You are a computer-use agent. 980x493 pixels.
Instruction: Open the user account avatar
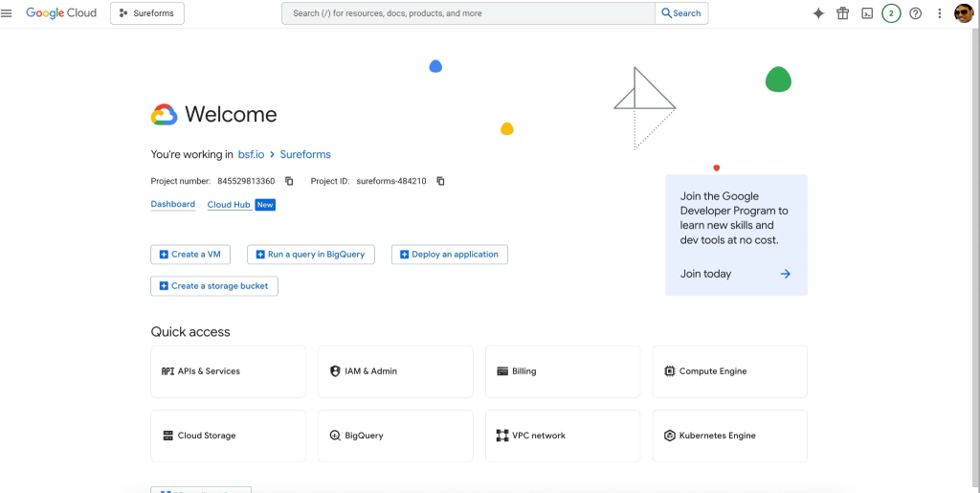click(x=964, y=13)
